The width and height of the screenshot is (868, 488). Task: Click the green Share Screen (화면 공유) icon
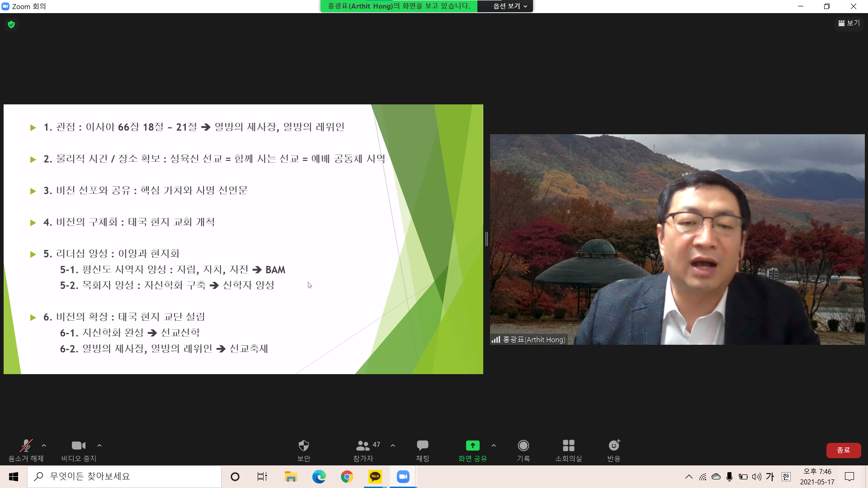[x=472, y=446]
